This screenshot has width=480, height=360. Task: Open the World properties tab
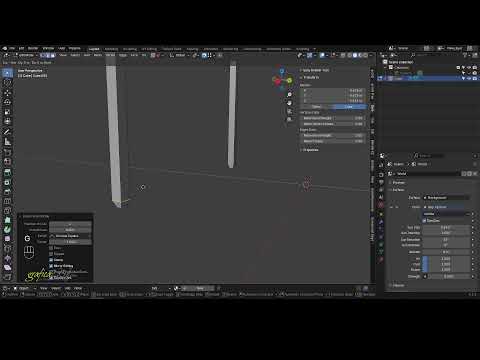click(381, 205)
